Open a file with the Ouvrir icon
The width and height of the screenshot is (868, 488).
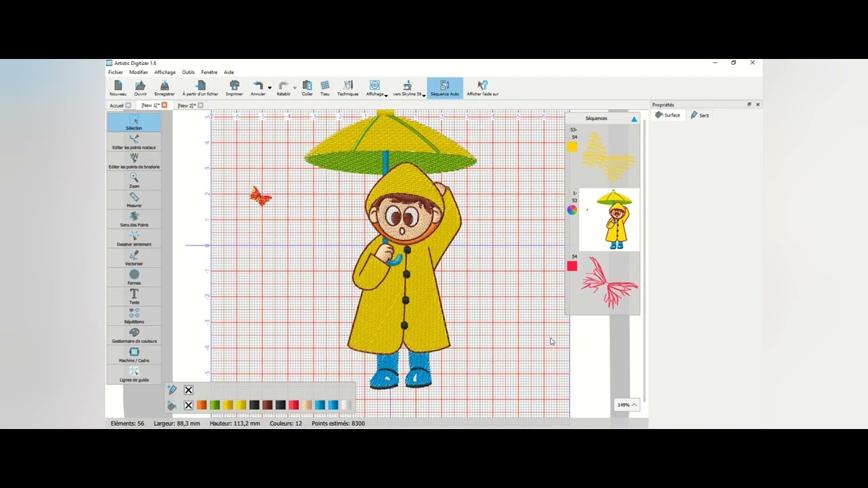click(140, 88)
